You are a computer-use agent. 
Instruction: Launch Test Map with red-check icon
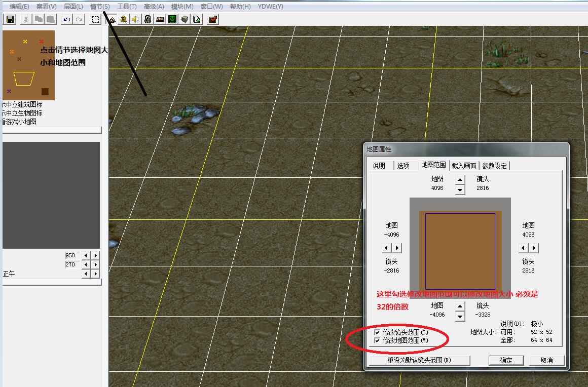213,19
